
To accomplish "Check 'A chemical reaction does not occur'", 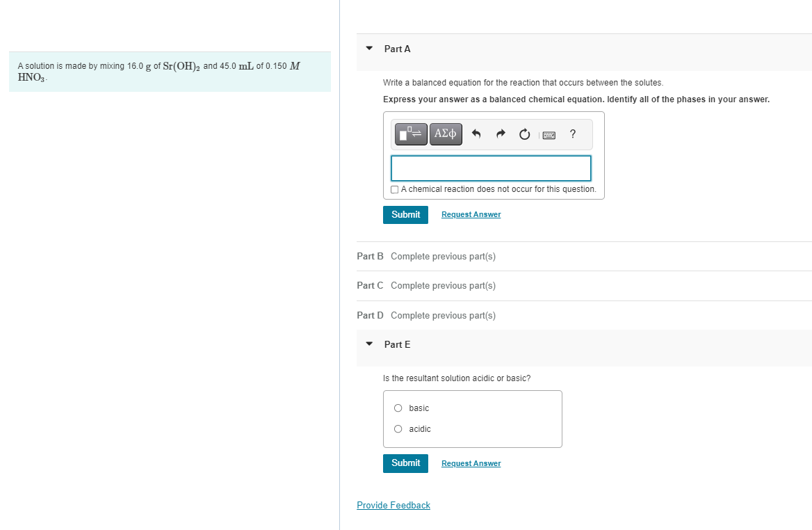I will [394, 189].
